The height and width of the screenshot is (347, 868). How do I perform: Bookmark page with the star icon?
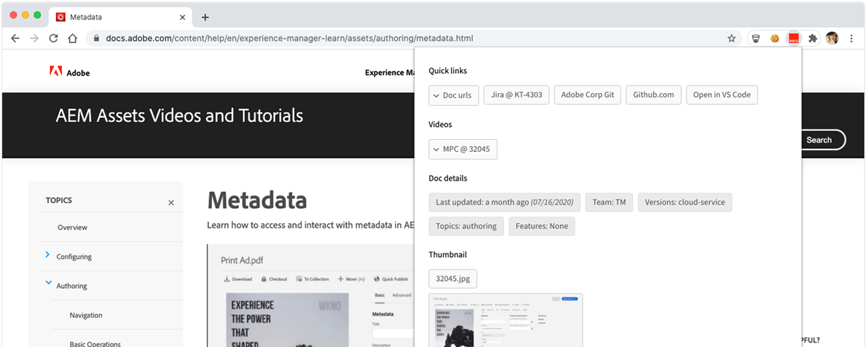click(732, 38)
